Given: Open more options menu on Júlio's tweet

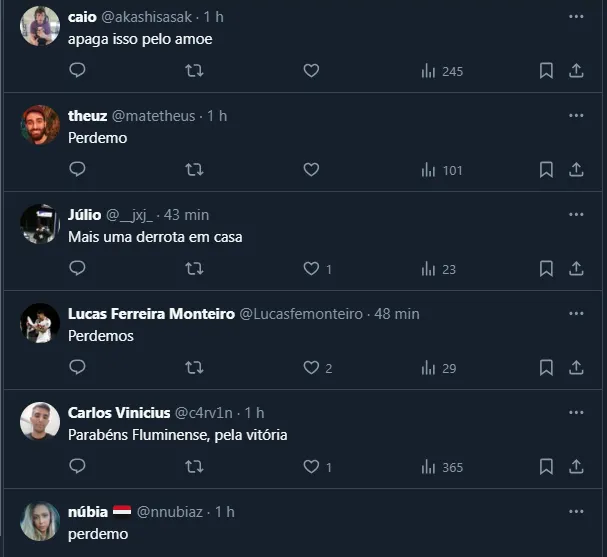Looking at the screenshot, I should [576, 214].
